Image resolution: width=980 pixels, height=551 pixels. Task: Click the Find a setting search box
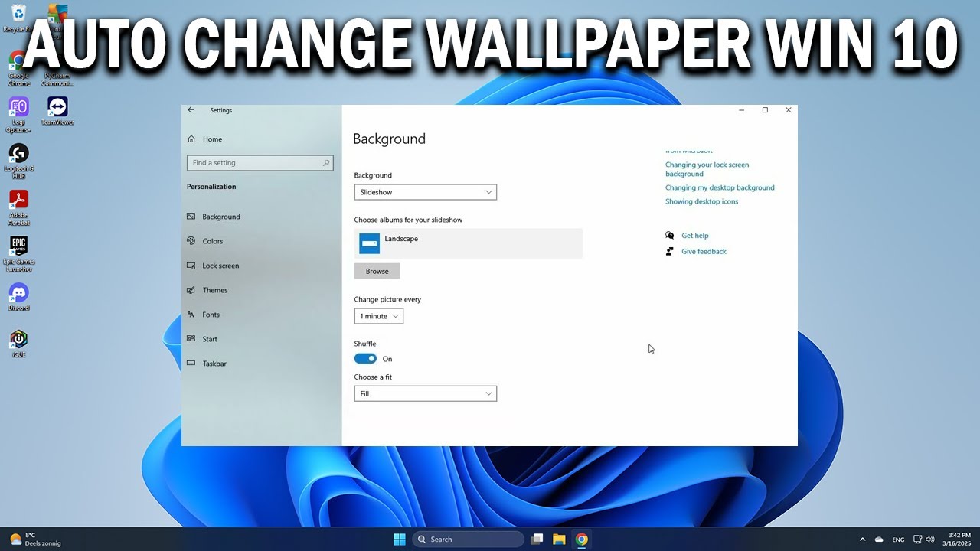[260, 163]
